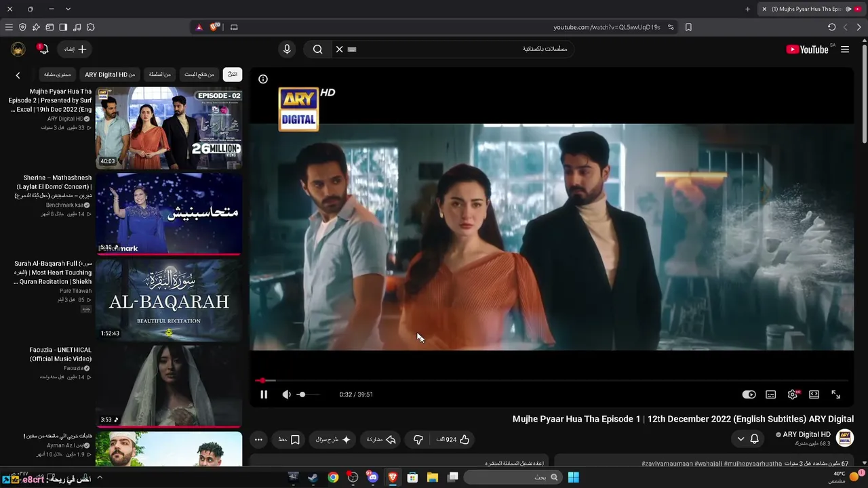Select the من ARY Digital HD chip
The width and height of the screenshot is (868, 488).
110,74
